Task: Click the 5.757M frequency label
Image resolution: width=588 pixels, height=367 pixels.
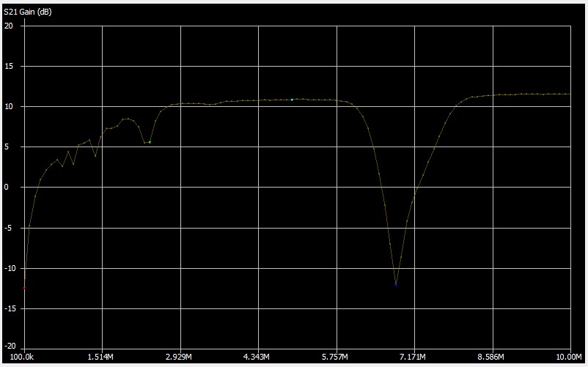Action: [334, 357]
